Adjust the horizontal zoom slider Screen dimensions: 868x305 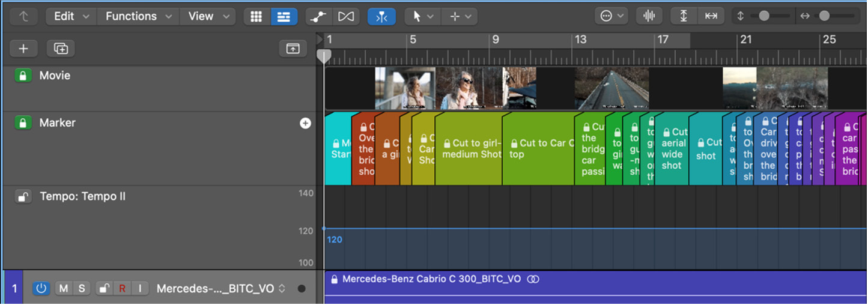point(824,16)
